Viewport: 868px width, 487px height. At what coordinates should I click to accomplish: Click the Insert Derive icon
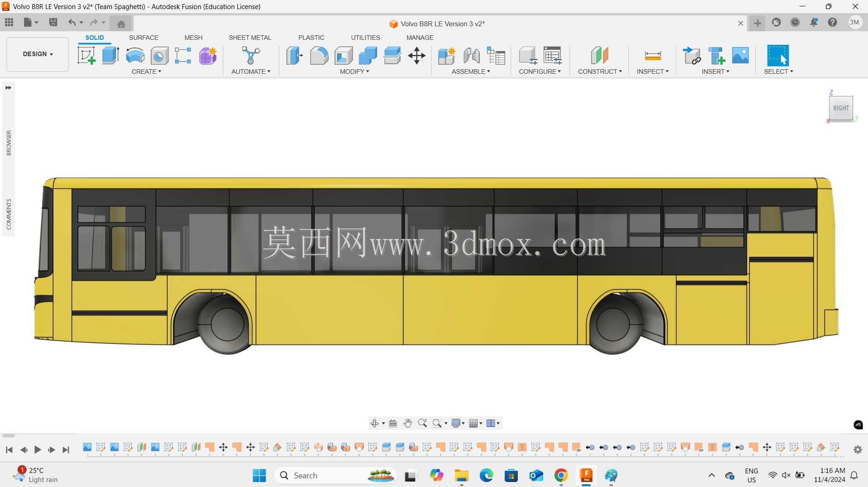tap(692, 56)
